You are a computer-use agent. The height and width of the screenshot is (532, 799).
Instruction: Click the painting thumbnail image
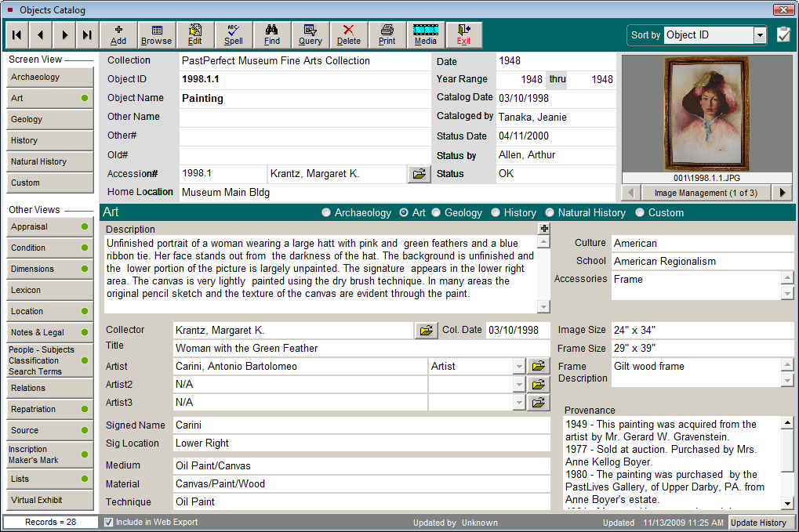coord(706,114)
